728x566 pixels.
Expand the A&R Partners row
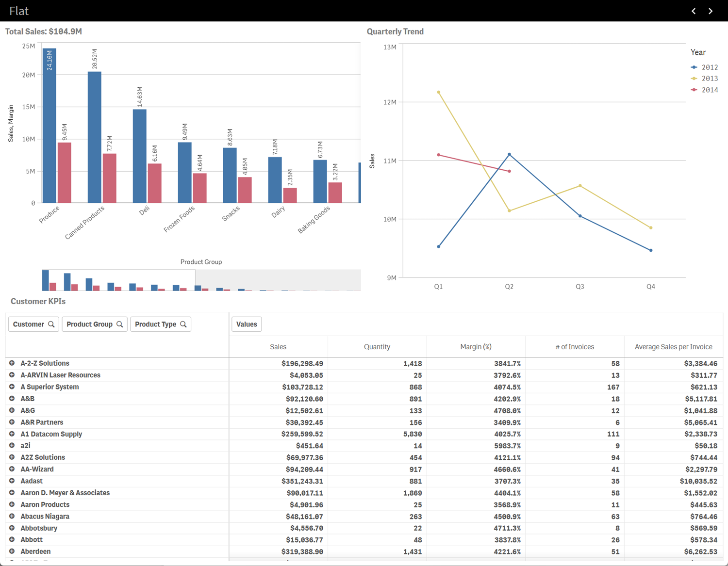pyautogui.click(x=12, y=422)
